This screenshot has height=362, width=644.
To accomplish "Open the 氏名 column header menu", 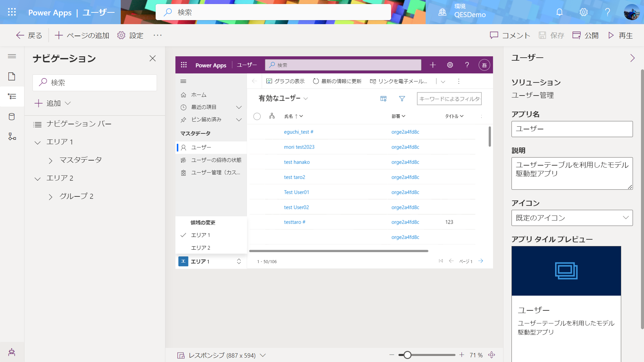I will (293, 116).
